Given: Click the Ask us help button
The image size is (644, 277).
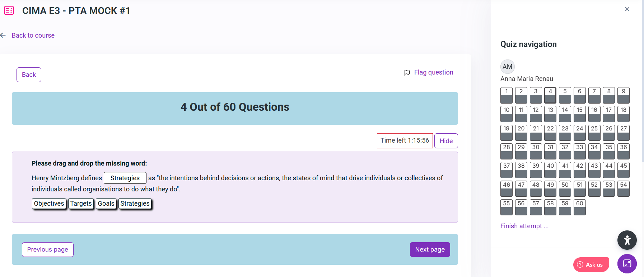Looking at the screenshot, I should tap(591, 264).
